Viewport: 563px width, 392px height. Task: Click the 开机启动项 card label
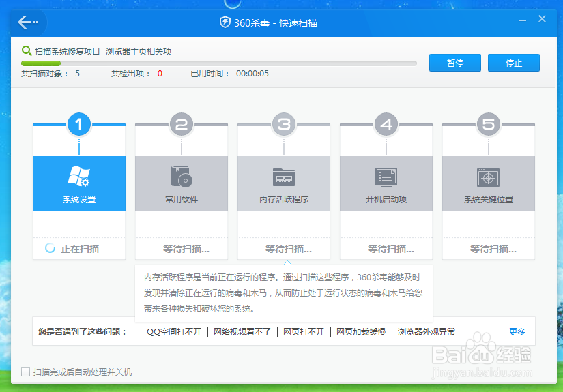[x=386, y=200]
